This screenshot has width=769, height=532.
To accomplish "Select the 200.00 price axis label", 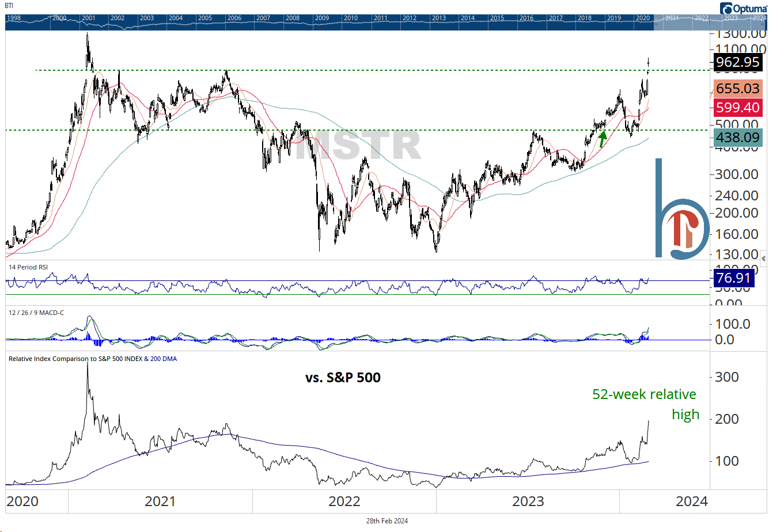I will (x=737, y=213).
